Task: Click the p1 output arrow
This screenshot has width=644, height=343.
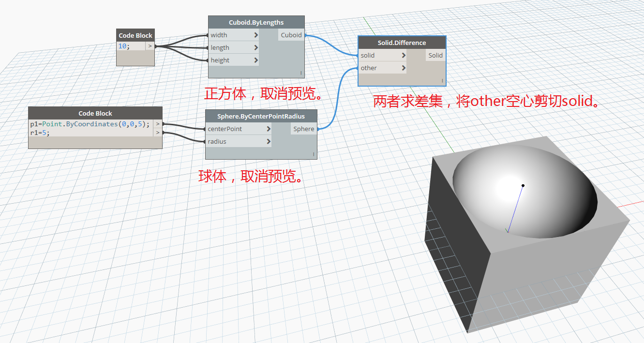Action: coord(157,124)
